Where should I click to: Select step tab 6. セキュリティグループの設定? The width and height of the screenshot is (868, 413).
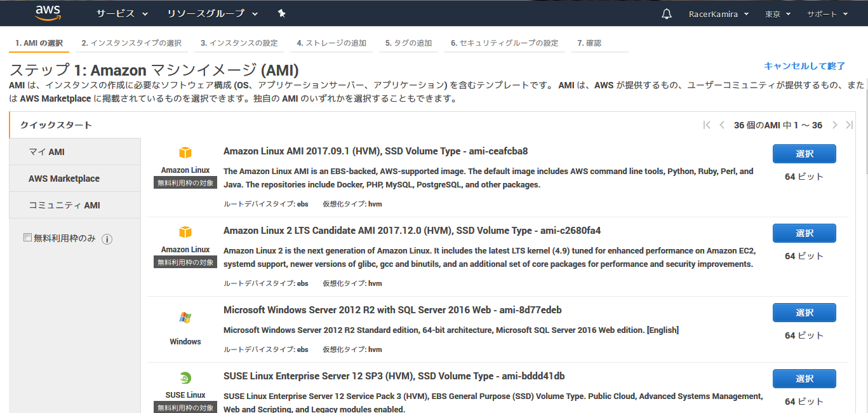pyautogui.click(x=505, y=43)
